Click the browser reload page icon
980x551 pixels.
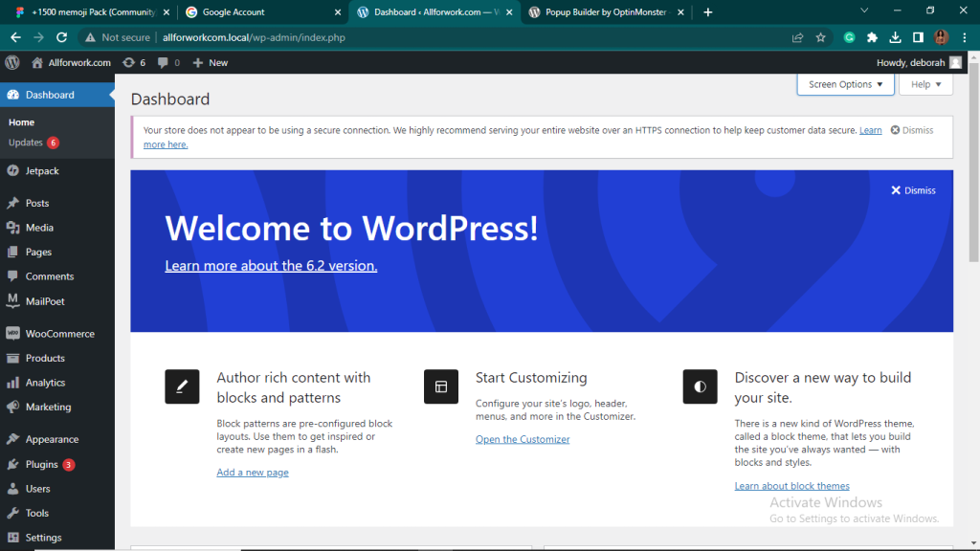point(61,37)
